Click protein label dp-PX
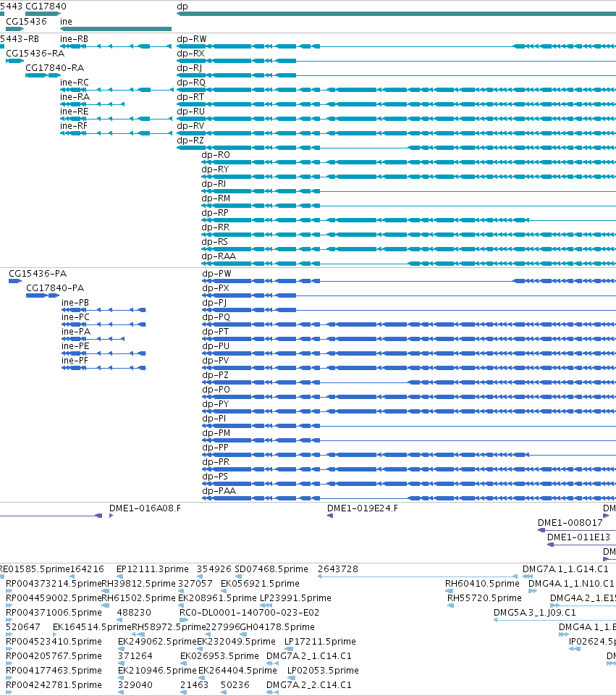 (x=216, y=288)
